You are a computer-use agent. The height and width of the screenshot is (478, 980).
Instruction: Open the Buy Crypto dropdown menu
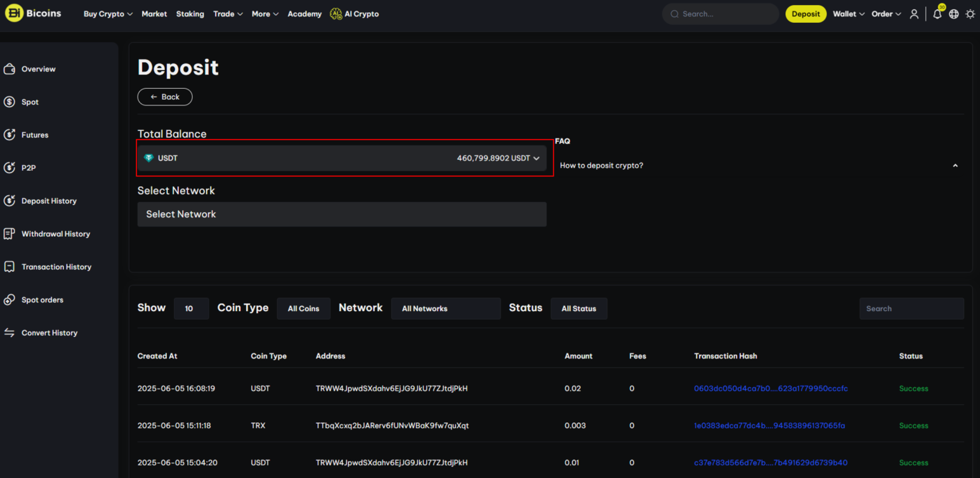[x=108, y=14]
